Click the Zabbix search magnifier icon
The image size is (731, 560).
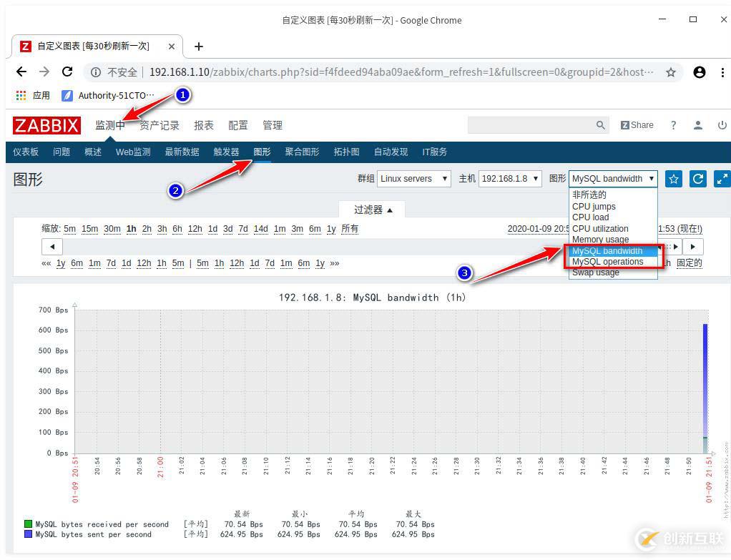[601, 125]
